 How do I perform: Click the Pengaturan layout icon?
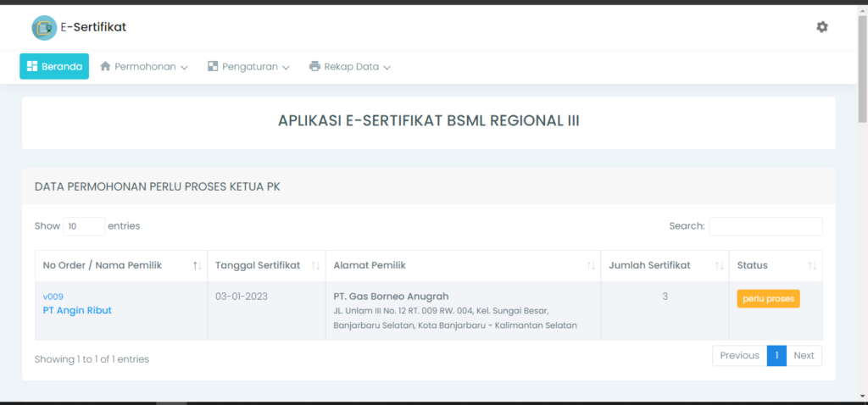pyautogui.click(x=213, y=66)
